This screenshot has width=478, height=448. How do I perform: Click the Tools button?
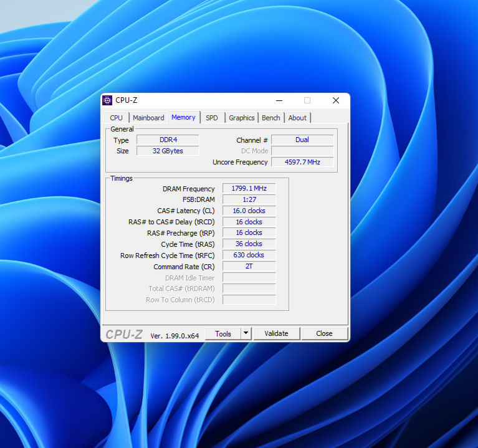(x=223, y=334)
